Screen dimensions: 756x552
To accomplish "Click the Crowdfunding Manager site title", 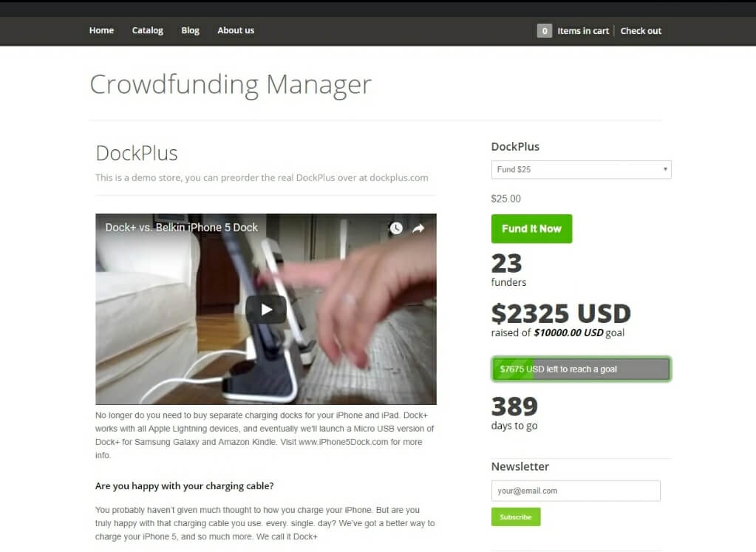I will (231, 85).
